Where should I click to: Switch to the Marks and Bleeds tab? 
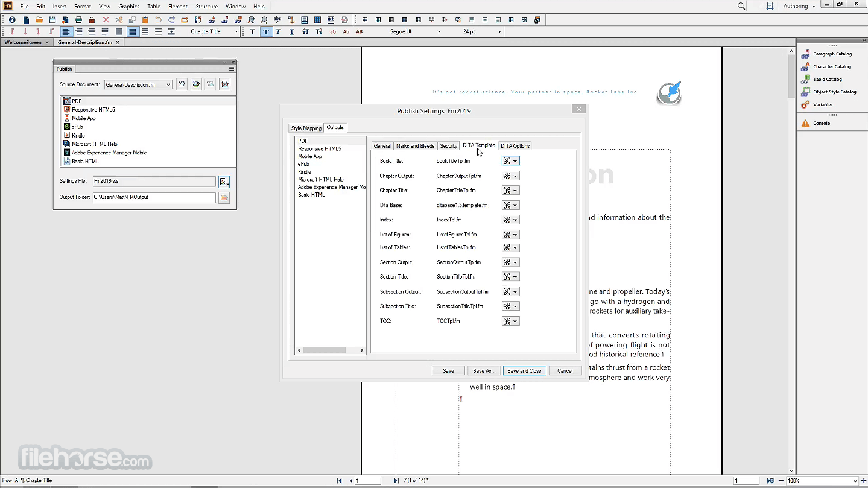(x=415, y=146)
